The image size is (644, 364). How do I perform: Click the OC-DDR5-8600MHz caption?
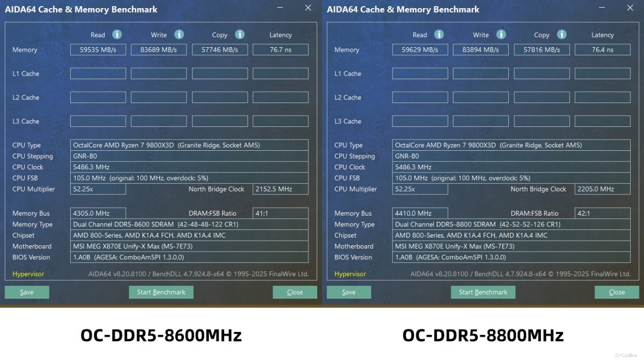(x=161, y=336)
